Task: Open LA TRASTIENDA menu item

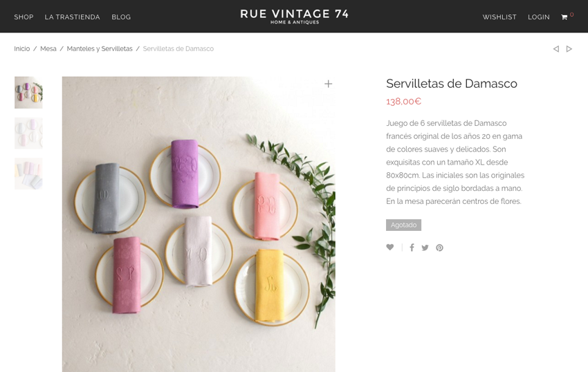Action: (x=72, y=17)
